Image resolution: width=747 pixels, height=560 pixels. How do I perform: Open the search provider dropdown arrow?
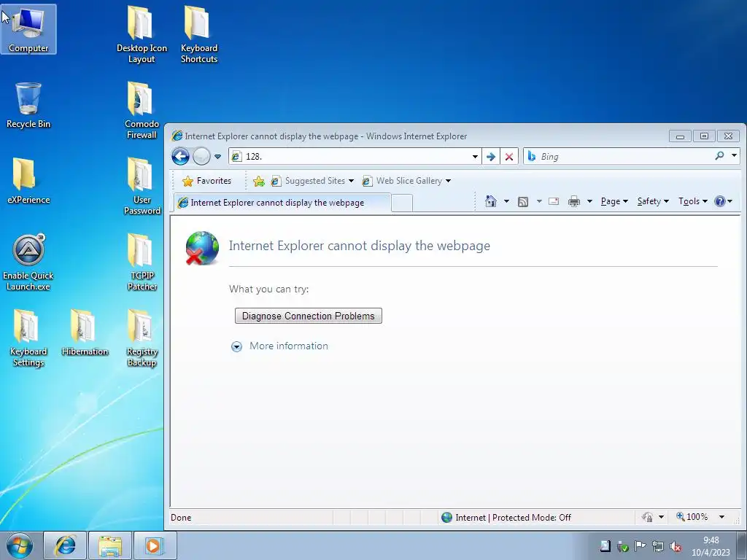tap(734, 156)
